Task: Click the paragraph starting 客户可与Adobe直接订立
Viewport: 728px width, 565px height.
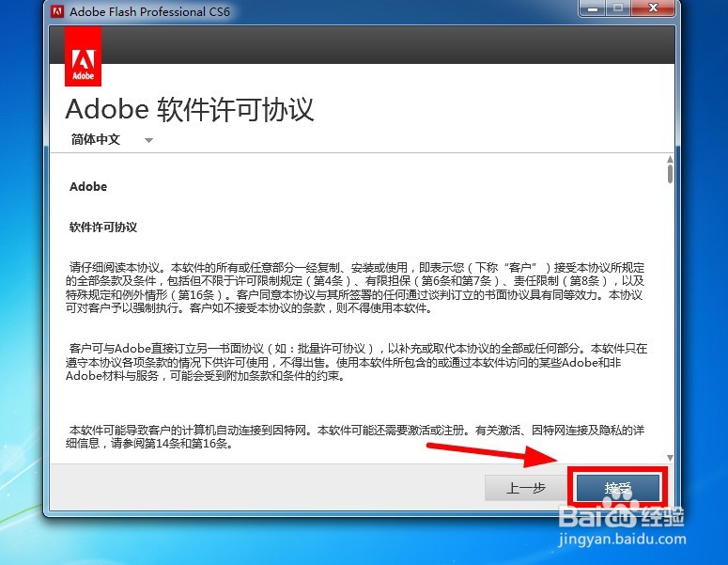Action: tap(356, 362)
